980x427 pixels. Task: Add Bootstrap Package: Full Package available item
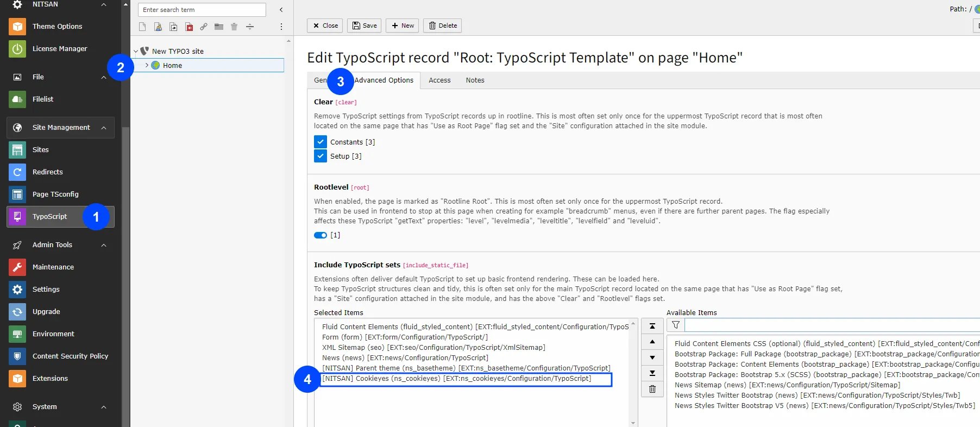pos(827,354)
